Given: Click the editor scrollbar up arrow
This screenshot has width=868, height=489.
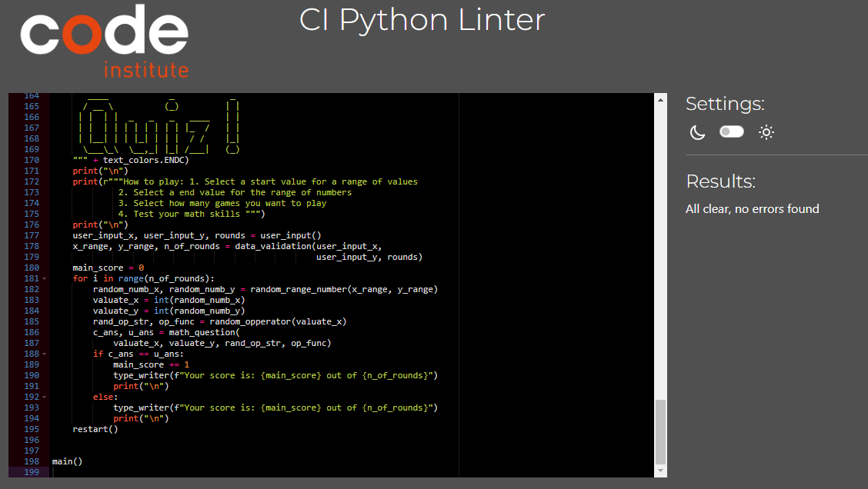Looking at the screenshot, I should point(660,100).
